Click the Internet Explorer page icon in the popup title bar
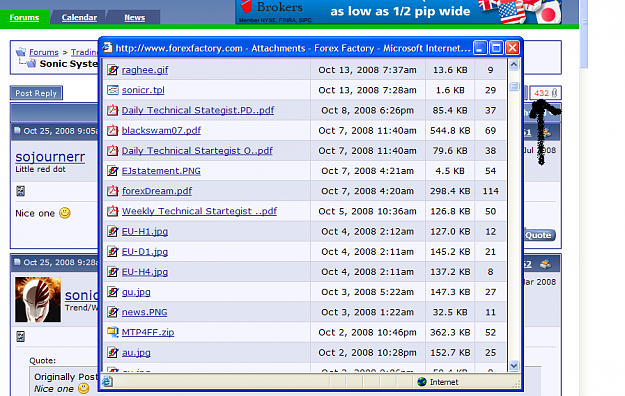 tap(107, 48)
